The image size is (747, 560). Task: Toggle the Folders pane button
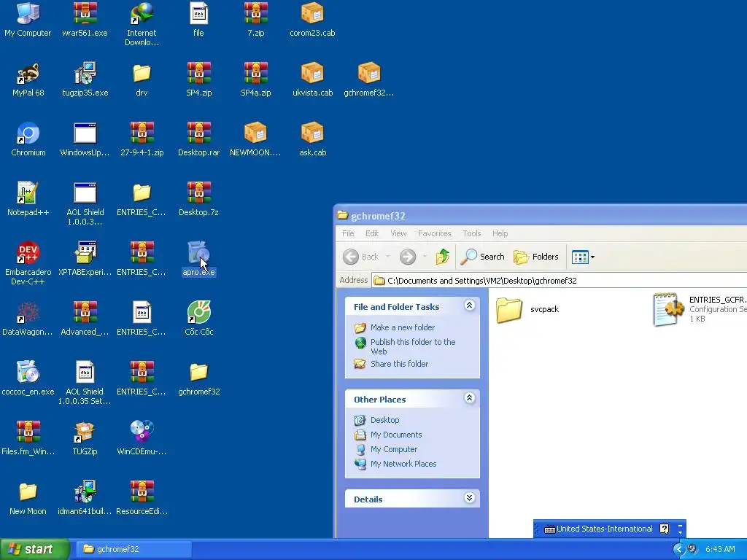536,257
